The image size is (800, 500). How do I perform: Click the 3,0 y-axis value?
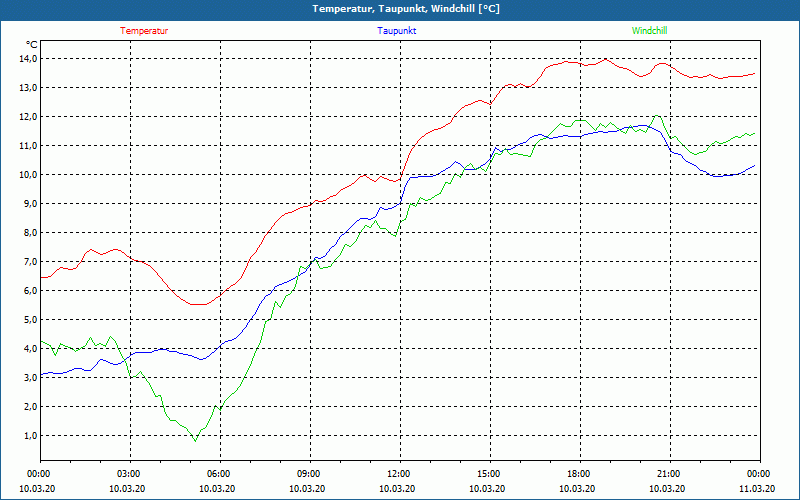(31, 378)
